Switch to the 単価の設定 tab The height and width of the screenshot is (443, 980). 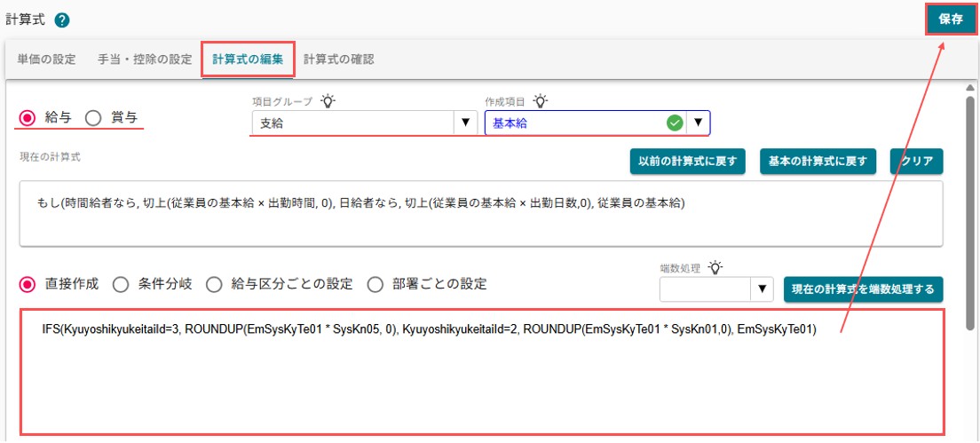tap(46, 60)
